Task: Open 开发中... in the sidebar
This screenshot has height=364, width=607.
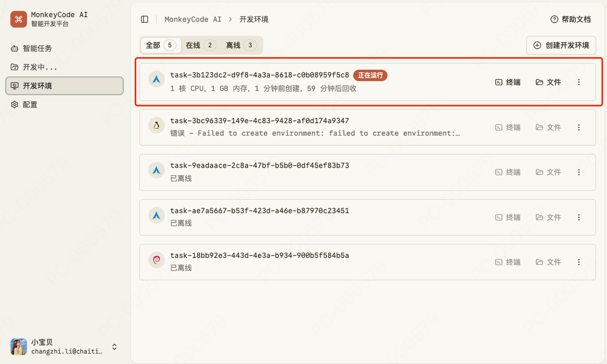Action: click(64, 67)
